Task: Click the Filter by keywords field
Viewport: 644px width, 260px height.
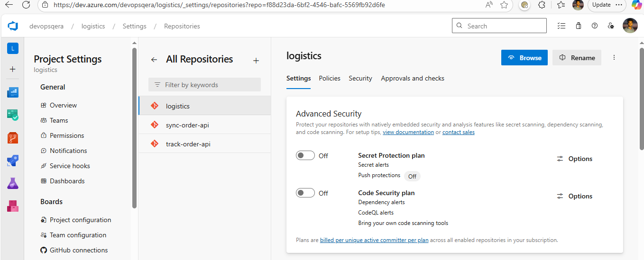Action: point(205,85)
